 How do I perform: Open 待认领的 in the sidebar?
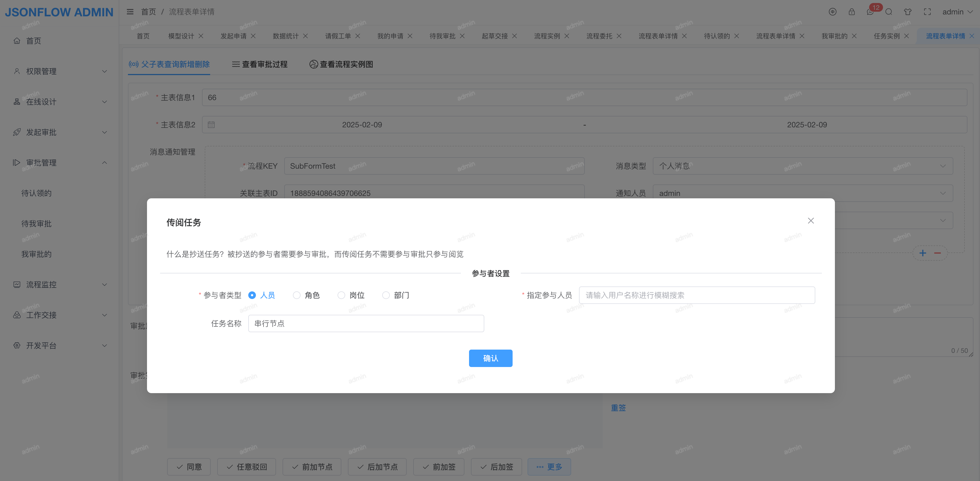pyautogui.click(x=36, y=193)
